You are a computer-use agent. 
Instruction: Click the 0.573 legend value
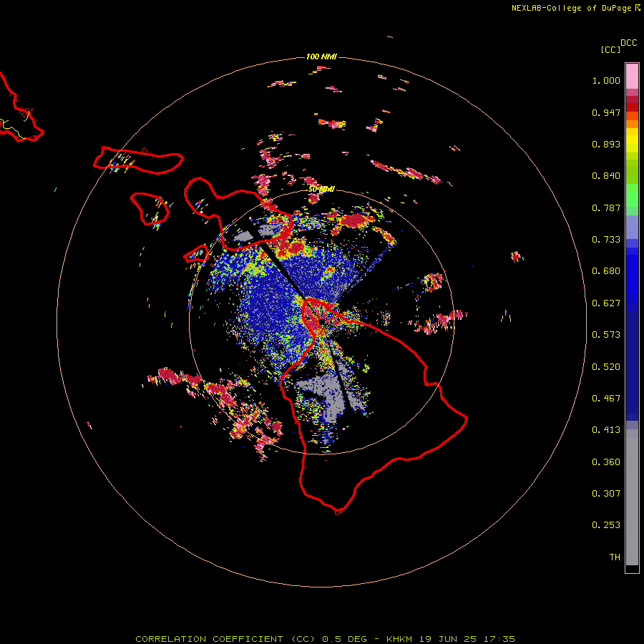click(606, 335)
